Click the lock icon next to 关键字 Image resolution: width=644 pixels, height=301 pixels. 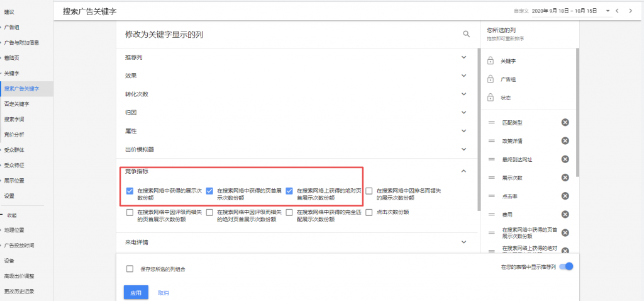490,61
